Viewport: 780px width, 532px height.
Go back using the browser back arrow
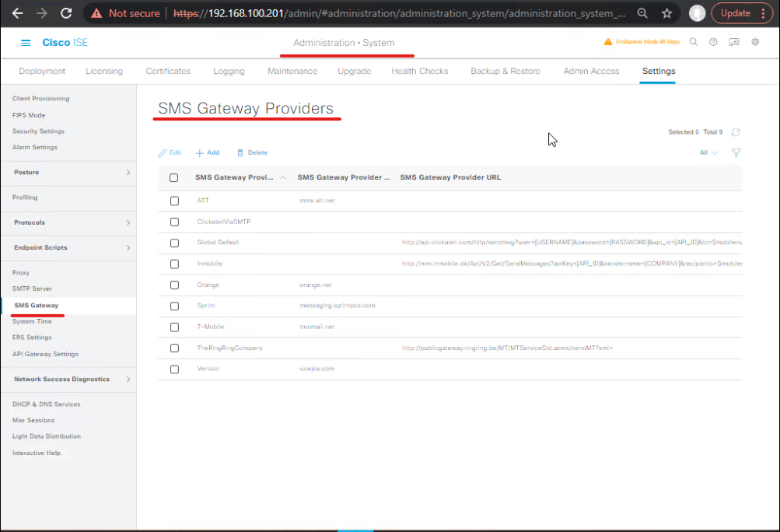tap(17, 13)
